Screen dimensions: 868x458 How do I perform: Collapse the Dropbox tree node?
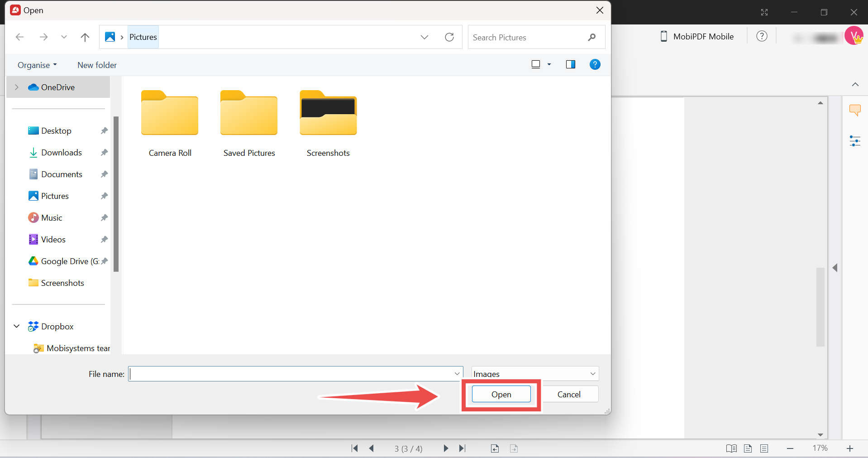click(x=17, y=326)
